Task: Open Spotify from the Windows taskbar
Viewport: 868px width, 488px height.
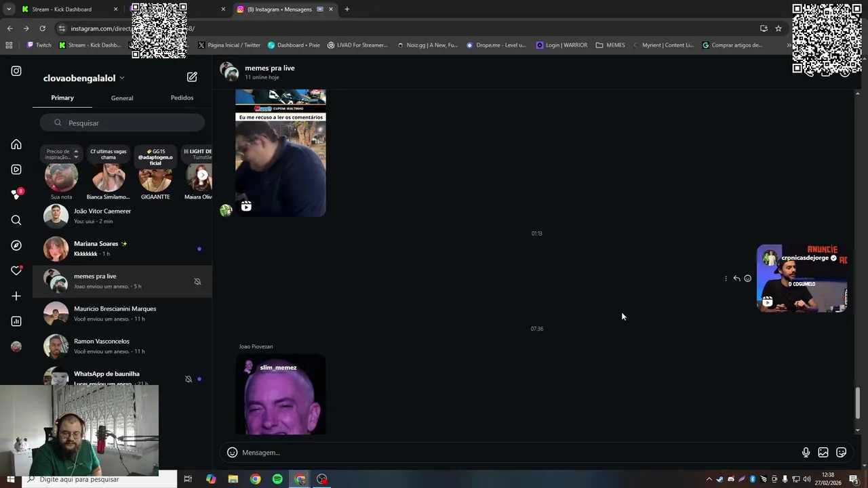Action: 277,479
